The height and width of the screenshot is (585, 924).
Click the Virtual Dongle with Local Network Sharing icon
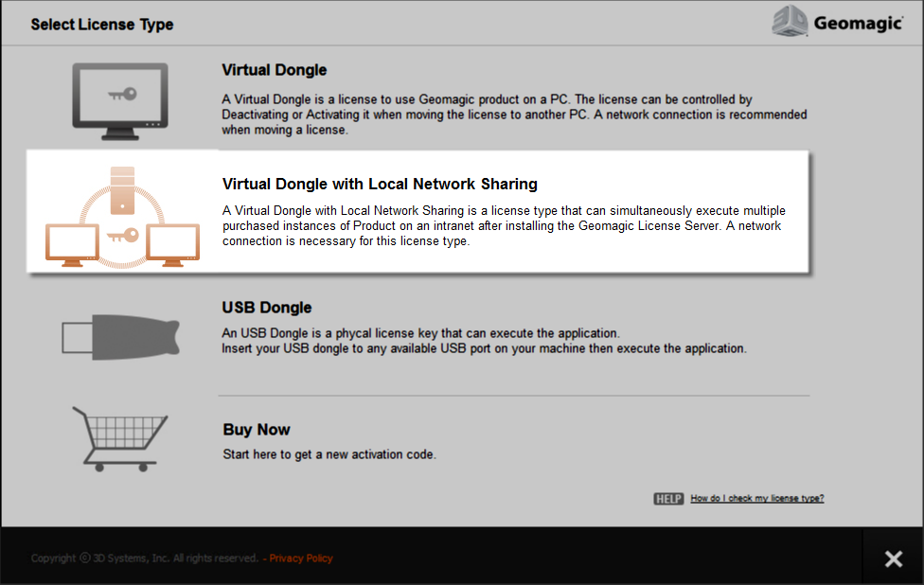tap(121, 212)
